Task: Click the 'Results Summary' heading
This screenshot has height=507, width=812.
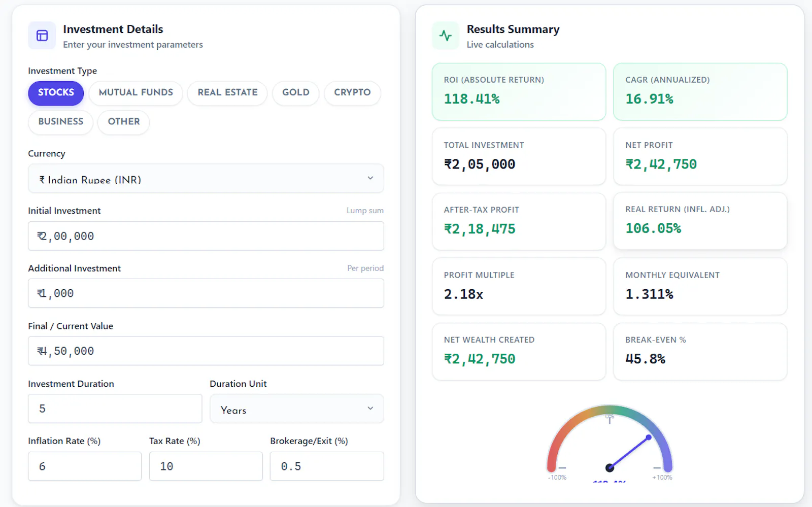Action: point(513,29)
